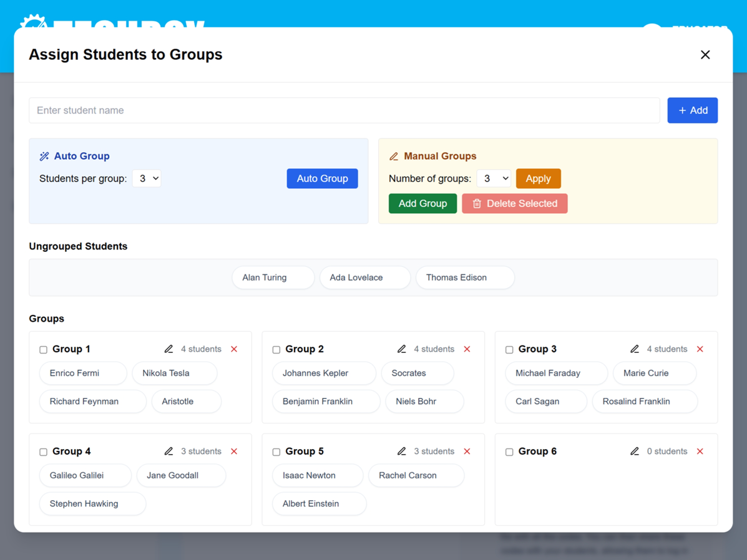Click the Enter student name field
Image resolution: width=747 pixels, height=560 pixels.
pos(344,110)
